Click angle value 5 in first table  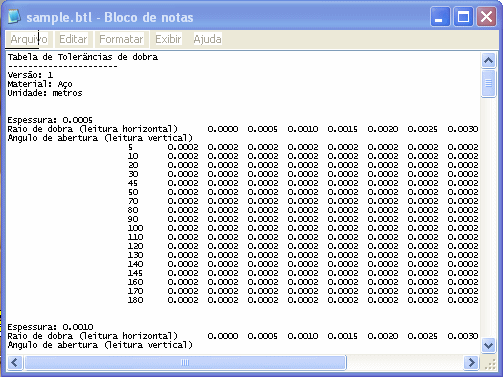pyautogui.click(x=130, y=147)
